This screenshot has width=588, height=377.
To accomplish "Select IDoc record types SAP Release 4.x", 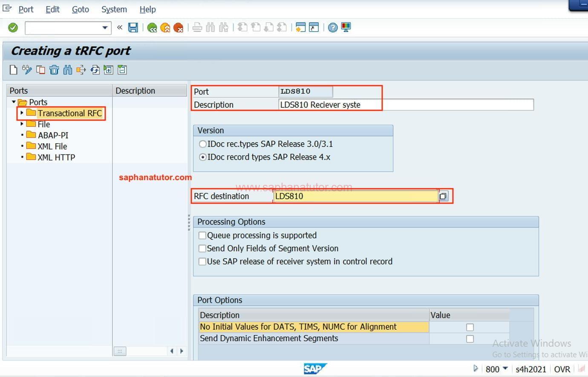I will tap(203, 157).
